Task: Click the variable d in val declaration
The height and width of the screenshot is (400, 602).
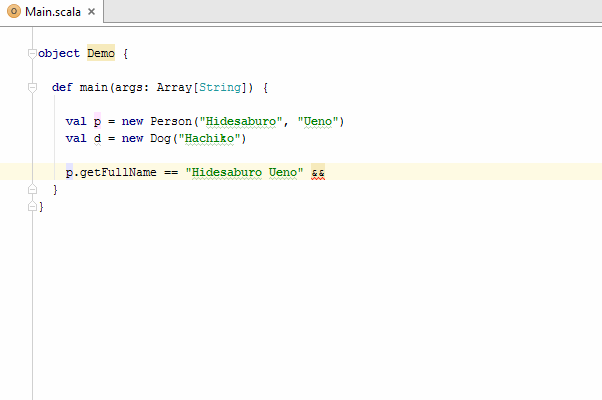Action: click(x=98, y=138)
